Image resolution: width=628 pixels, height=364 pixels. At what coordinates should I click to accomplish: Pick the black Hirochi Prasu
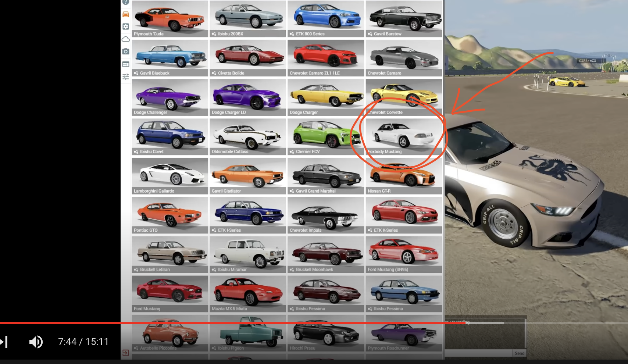tap(326, 333)
